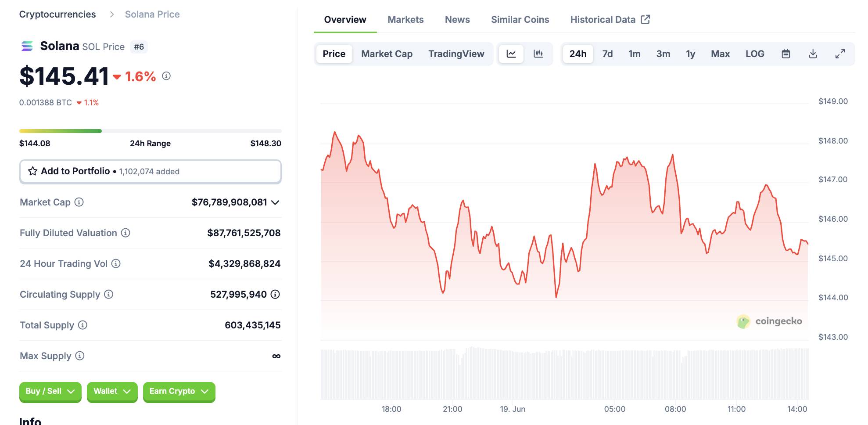This screenshot has height=425, width=868.
Task: Click the #6 rank badge
Action: 139,47
